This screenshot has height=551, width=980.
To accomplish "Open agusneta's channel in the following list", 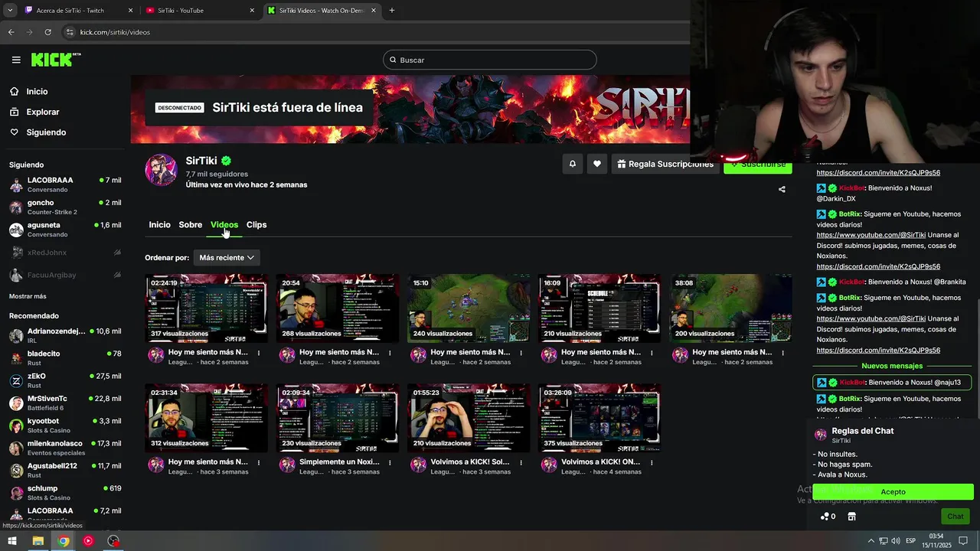I will pos(64,230).
